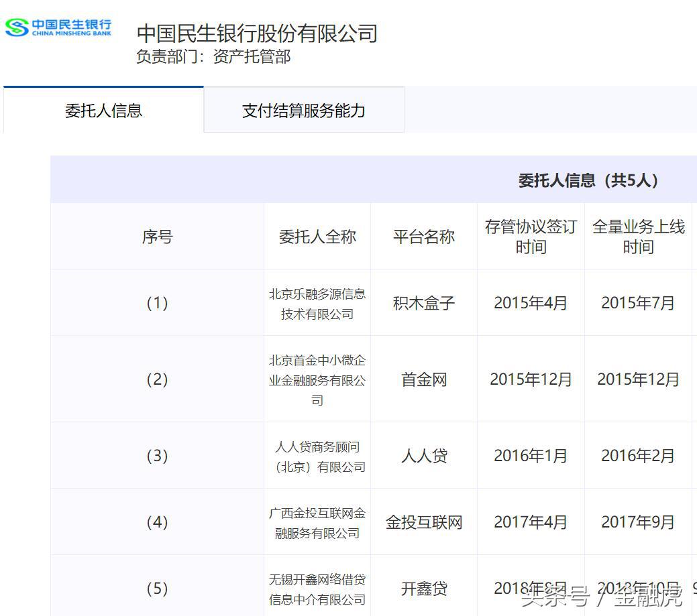
Task: Click the 委托人全称 column header
Action: point(317,237)
